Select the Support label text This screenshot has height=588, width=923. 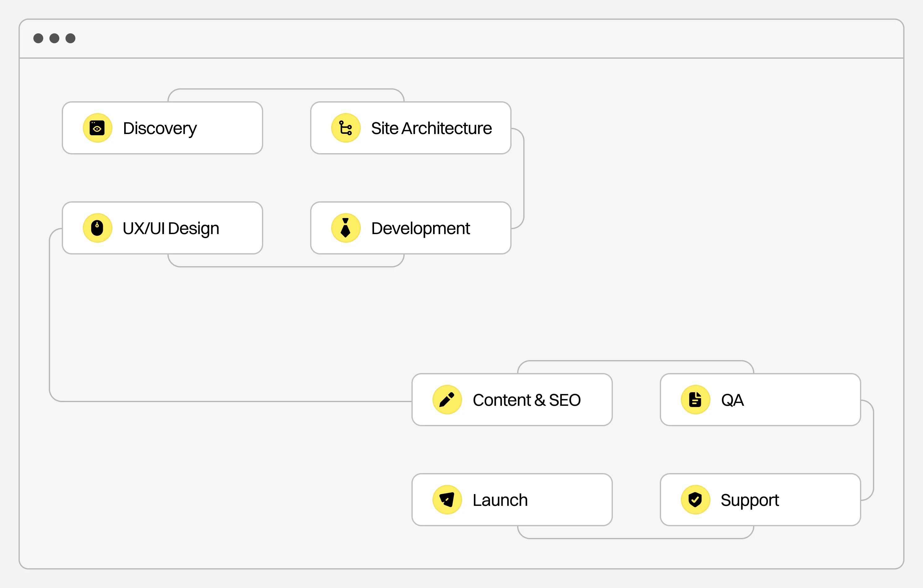tap(750, 501)
